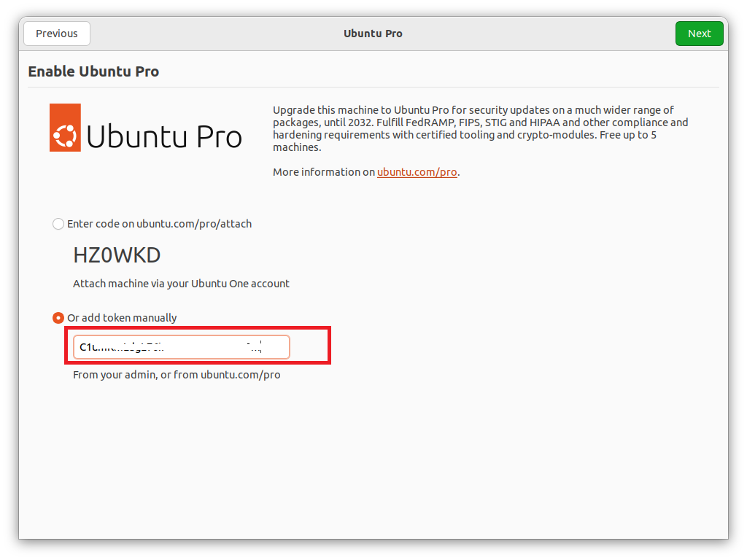Click the Ubuntu Pro window title
The height and width of the screenshot is (560, 747).
pyautogui.click(x=373, y=33)
